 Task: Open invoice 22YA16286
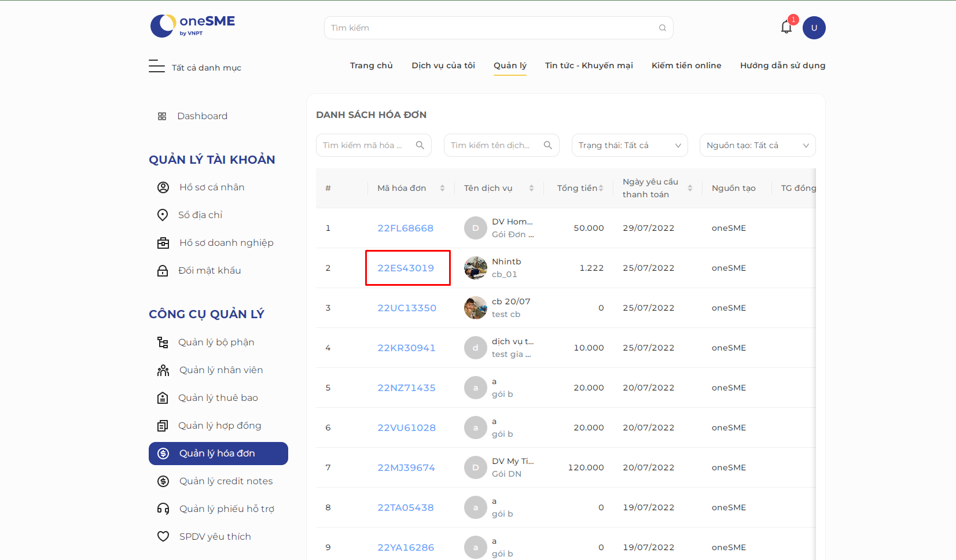point(406,547)
